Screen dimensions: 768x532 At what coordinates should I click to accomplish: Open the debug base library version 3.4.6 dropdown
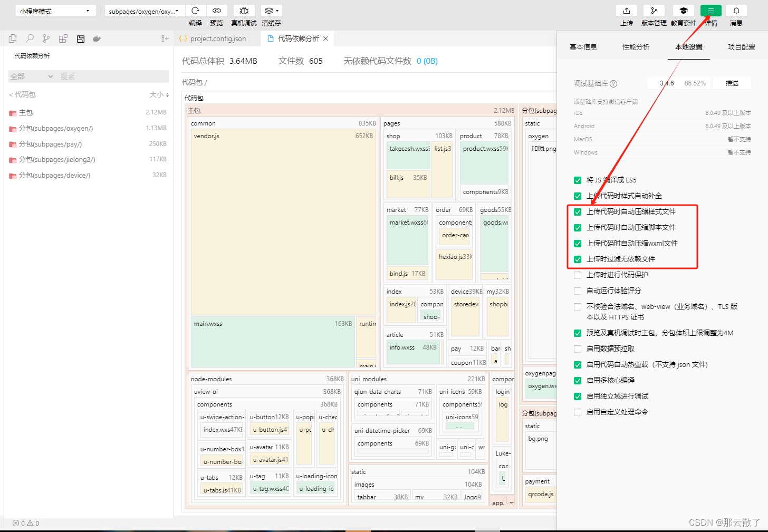(679, 83)
